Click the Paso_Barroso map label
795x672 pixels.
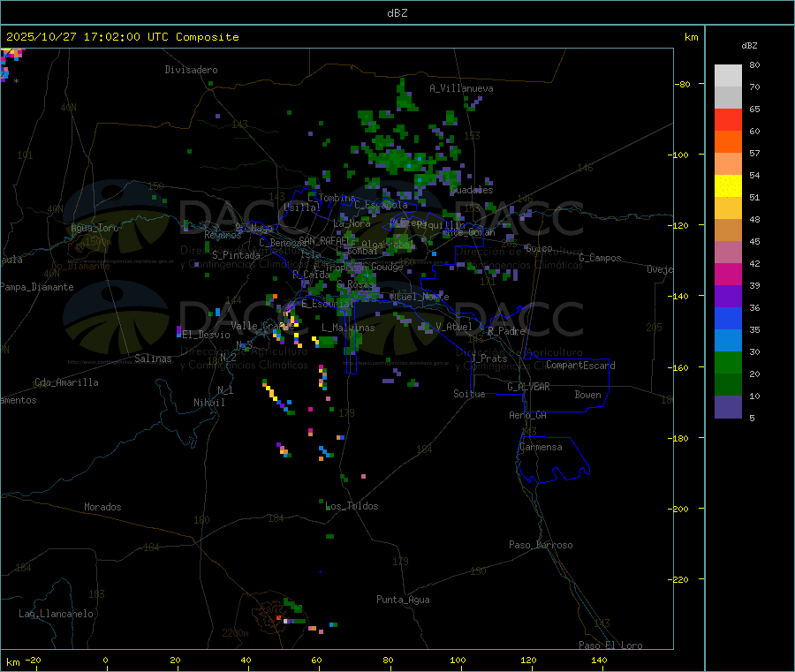541,545
